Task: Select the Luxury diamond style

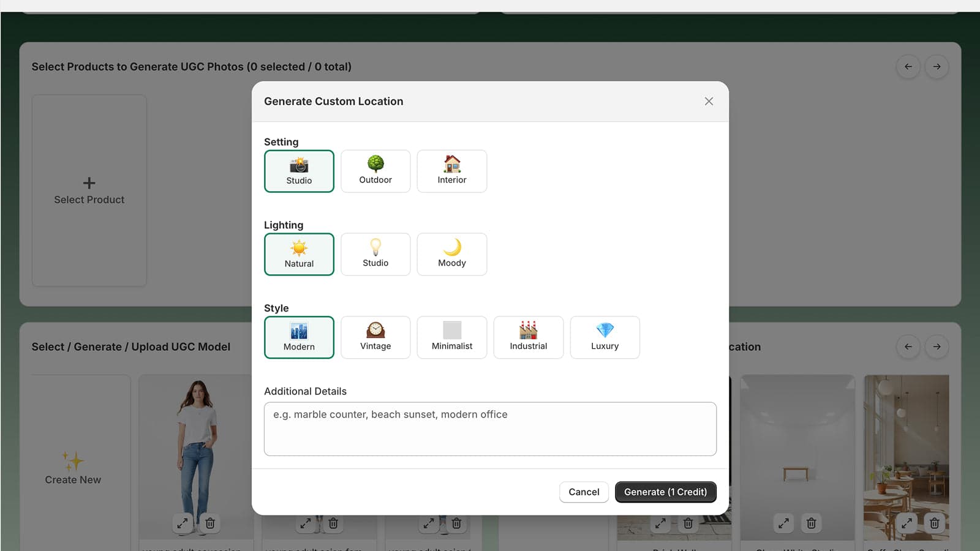Action: tap(605, 337)
